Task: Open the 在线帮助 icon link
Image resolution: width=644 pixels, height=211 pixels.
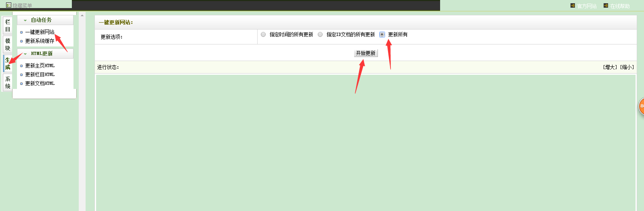Action: [606, 6]
